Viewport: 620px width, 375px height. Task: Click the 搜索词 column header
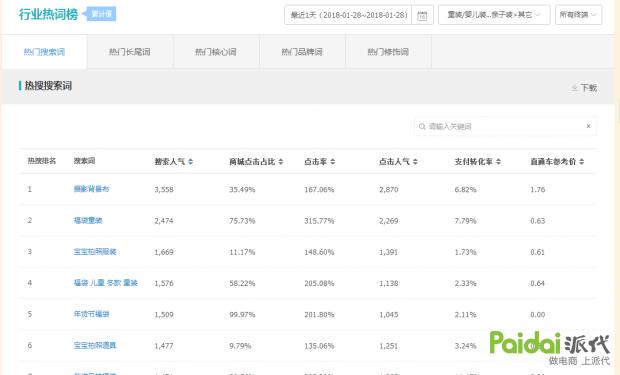tap(84, 161)
